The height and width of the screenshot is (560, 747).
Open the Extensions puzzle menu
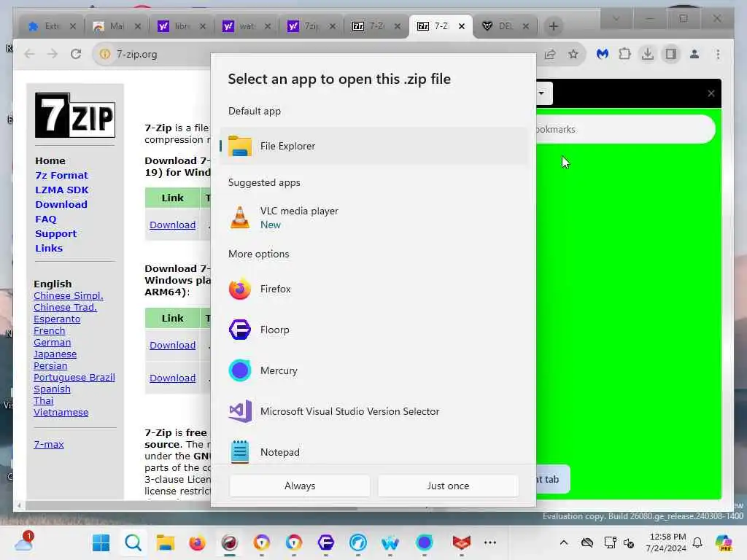tap(624, 54)
